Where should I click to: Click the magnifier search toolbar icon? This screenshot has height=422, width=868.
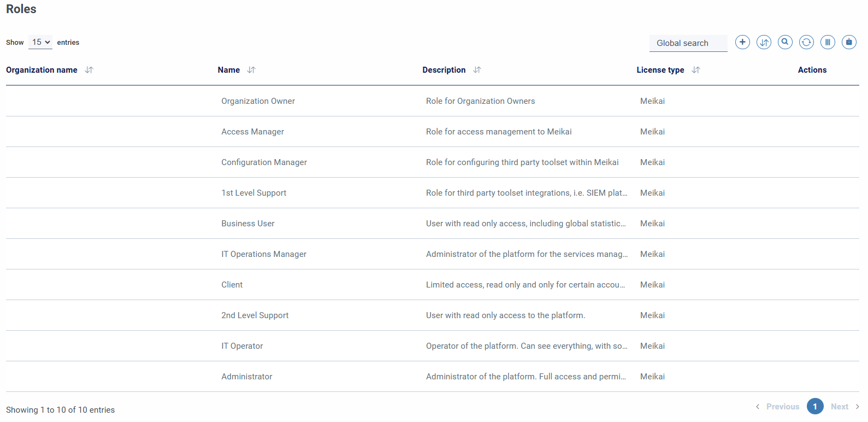click(x=785, y=42)
